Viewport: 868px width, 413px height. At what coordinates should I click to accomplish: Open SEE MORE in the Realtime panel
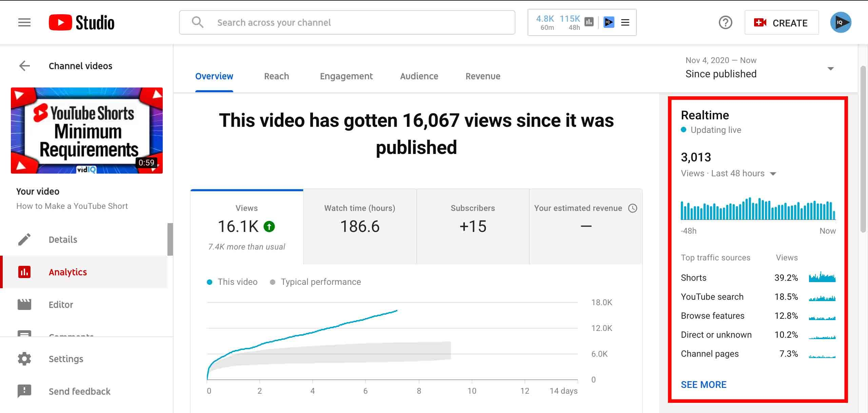tap(703, 385)
